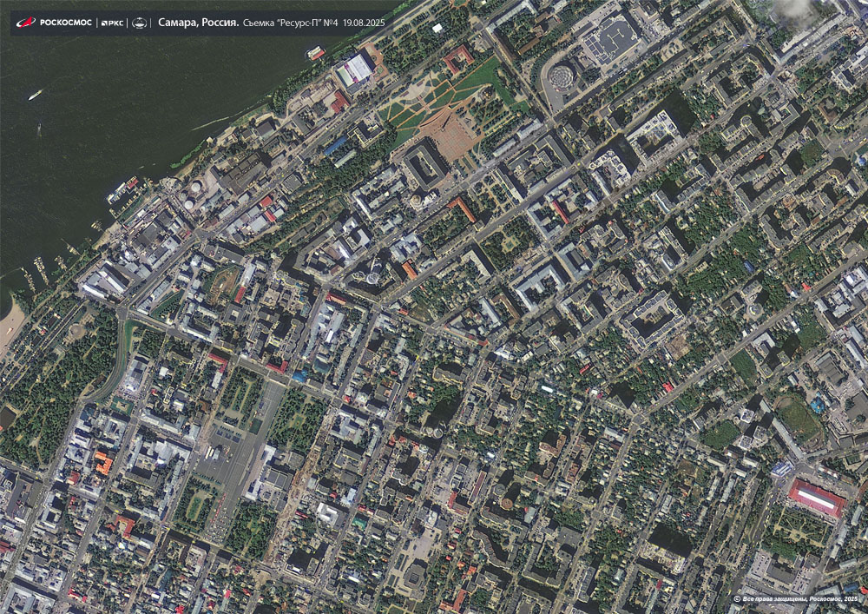Click the РОСКОСМОС wordmark text
The width and height of the screenshot is (868, 614).
tap(66, 22)
